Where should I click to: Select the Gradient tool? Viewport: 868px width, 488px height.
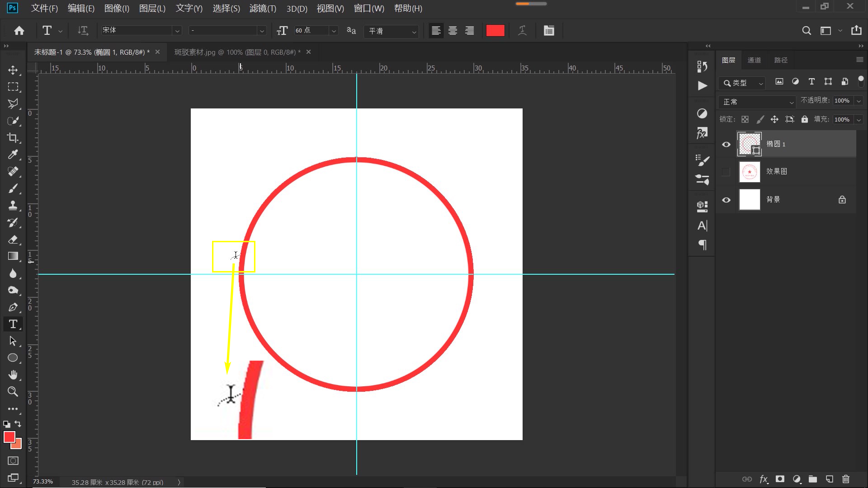click(13, 256)
